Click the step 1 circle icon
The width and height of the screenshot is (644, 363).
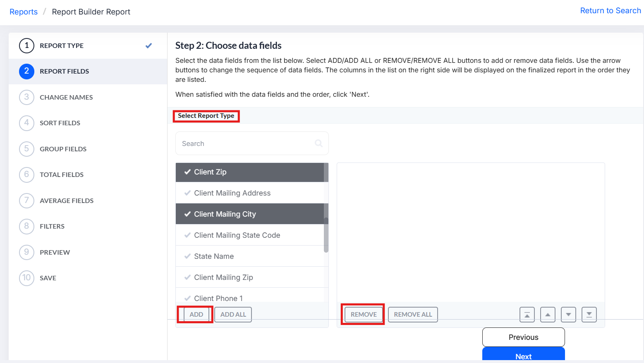click(x=26, y=45)
